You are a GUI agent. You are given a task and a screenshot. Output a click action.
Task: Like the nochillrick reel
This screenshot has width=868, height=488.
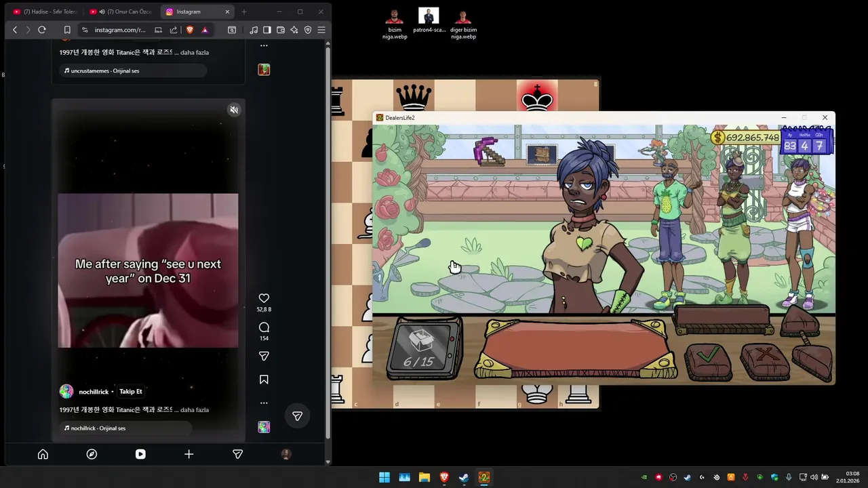264,298
